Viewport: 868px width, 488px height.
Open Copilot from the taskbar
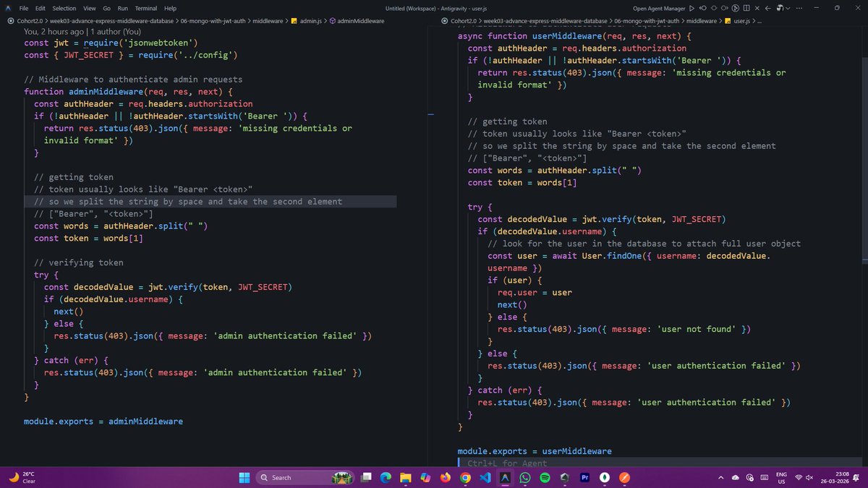click(425, 477)
